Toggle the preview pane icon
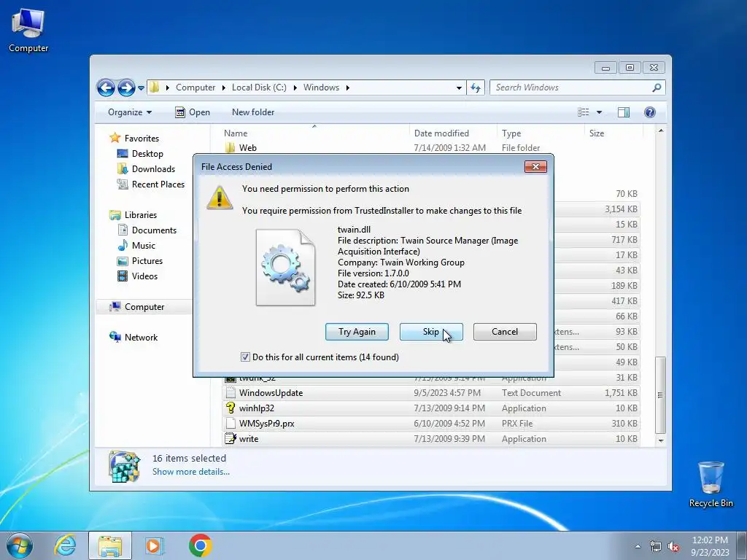Viewport: 747px width, 560px height. [624, 112]
